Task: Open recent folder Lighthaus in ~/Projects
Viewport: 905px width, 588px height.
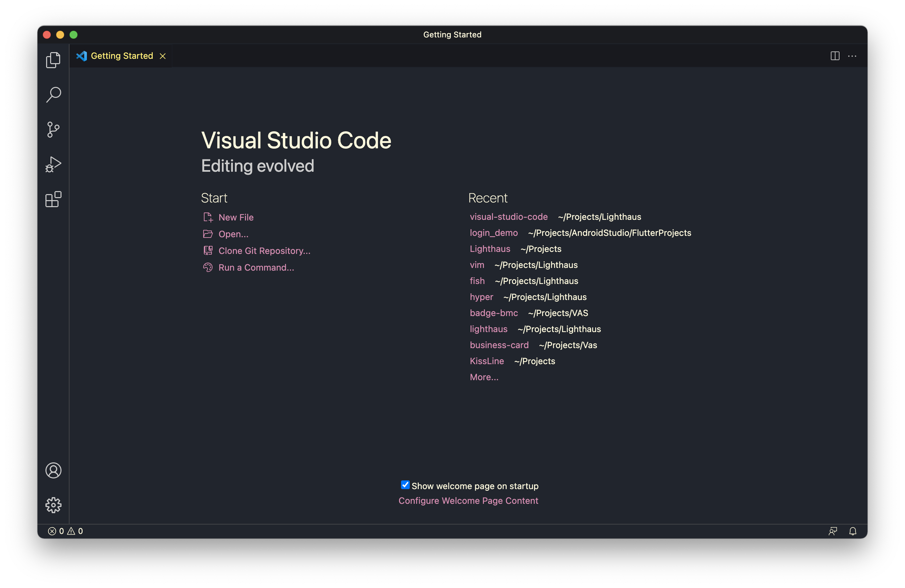Action: click(x=490, y=249)
